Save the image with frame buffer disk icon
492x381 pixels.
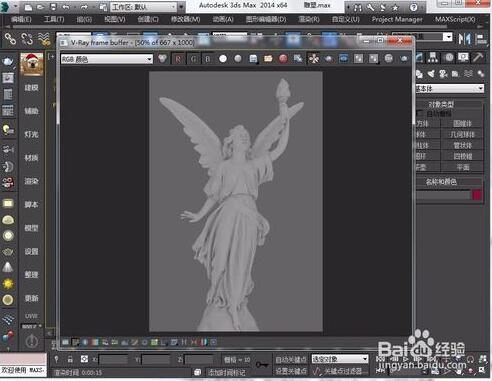tap(253, 59)
